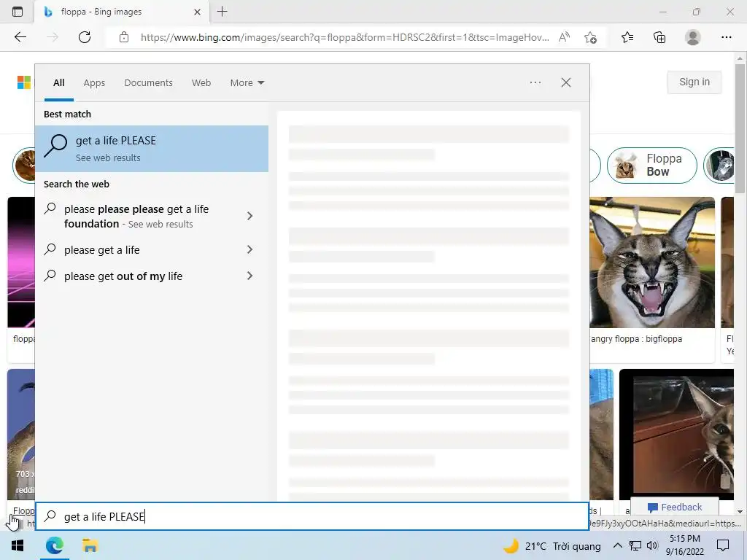The height and width of the screenshot is (560, 747).
Task: Click the 'Search the web' heading
Action: [76, 184]
